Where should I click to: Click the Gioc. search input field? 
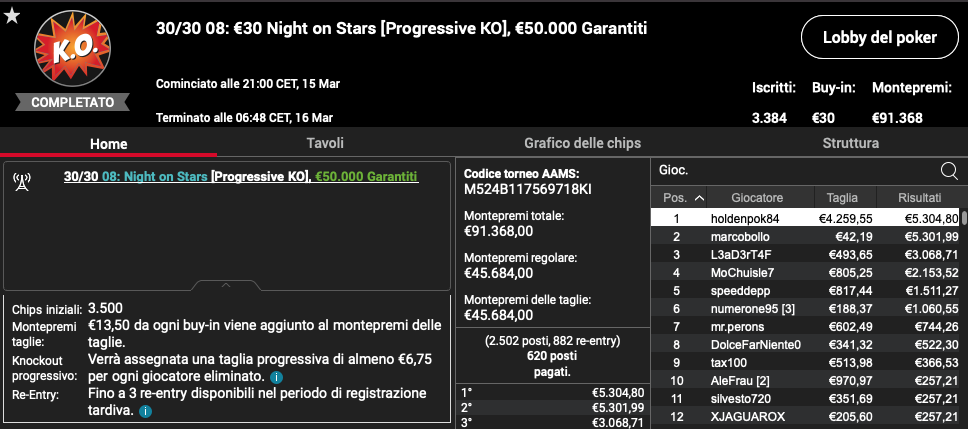(796, 170)
